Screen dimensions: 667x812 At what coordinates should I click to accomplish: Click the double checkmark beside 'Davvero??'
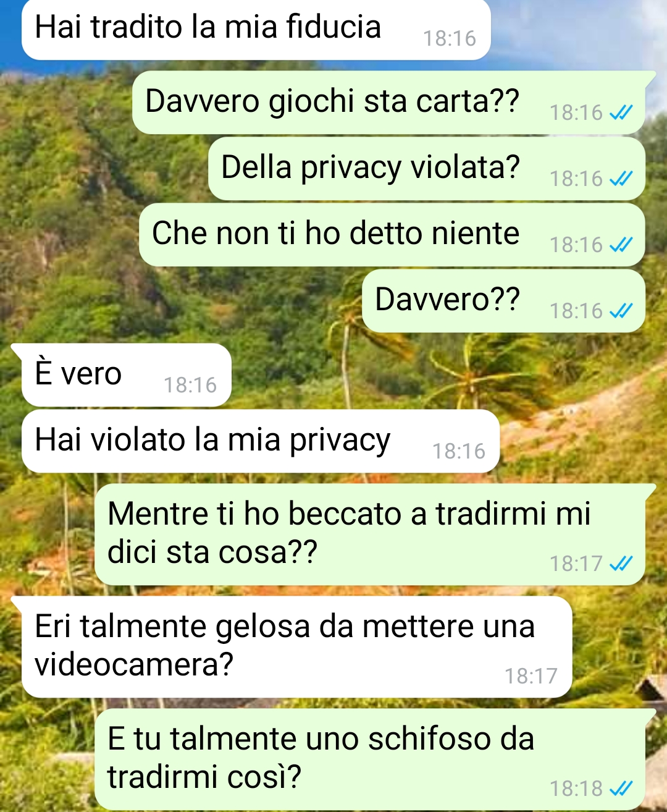(x=621, y=311)
